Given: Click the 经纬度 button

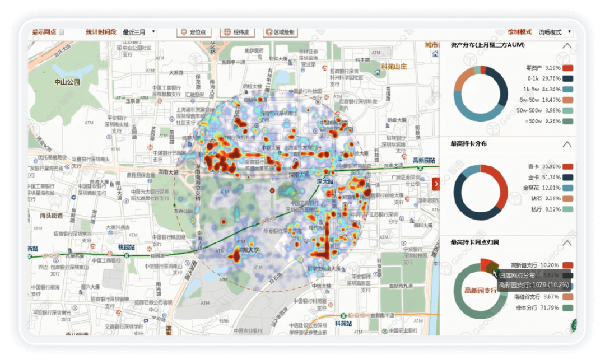Looking at the screenshot, I should click(x=234, y=32).
